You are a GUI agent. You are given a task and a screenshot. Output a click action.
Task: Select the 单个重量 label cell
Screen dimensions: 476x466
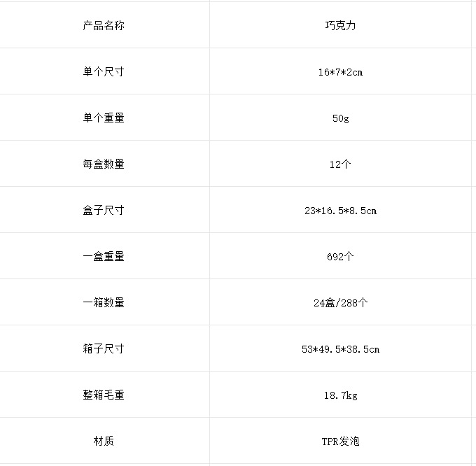[x=104, y=118]
